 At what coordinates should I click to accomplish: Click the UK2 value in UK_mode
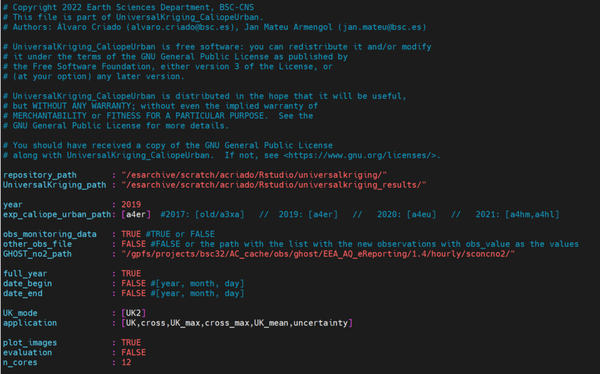click(134, 313)
